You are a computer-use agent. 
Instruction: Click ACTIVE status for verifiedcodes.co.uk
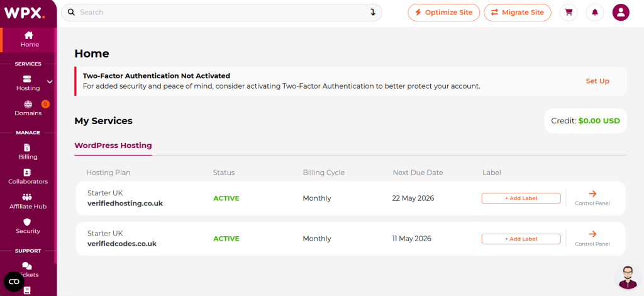coord(226,239)
